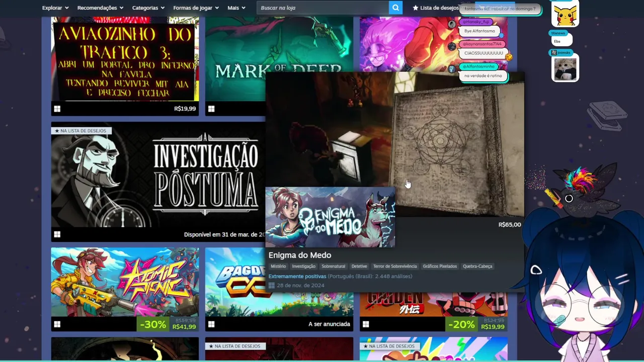
Task: Click the R$41,99 discounted price
Action: point(184,327)
